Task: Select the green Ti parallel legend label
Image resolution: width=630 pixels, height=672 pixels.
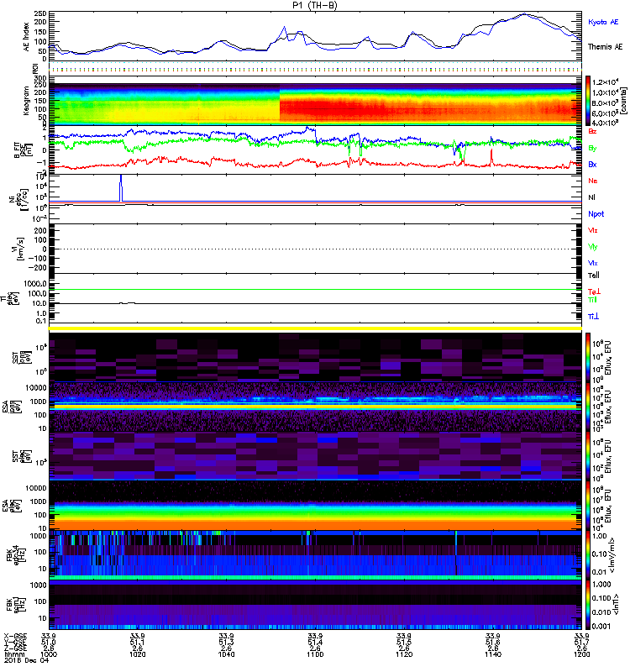Action: pyautogui.click(x=592, y=300)
